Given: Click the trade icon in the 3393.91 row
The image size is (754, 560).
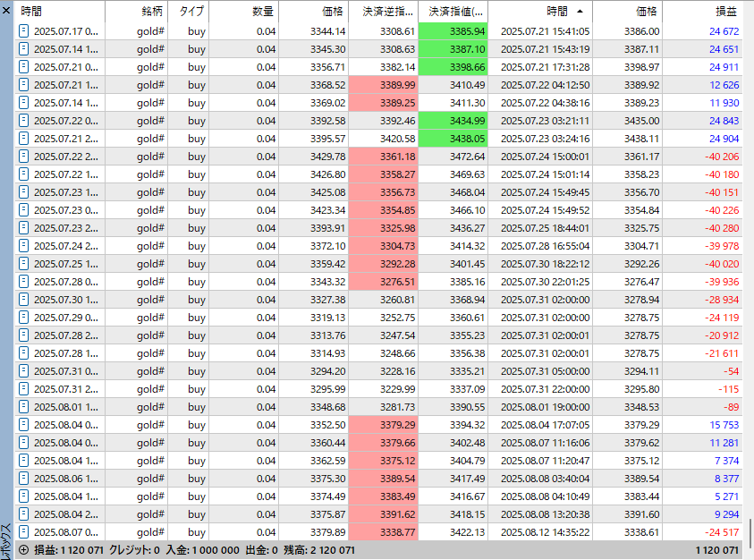Looking at the screenshot, I should pos(23,228).
